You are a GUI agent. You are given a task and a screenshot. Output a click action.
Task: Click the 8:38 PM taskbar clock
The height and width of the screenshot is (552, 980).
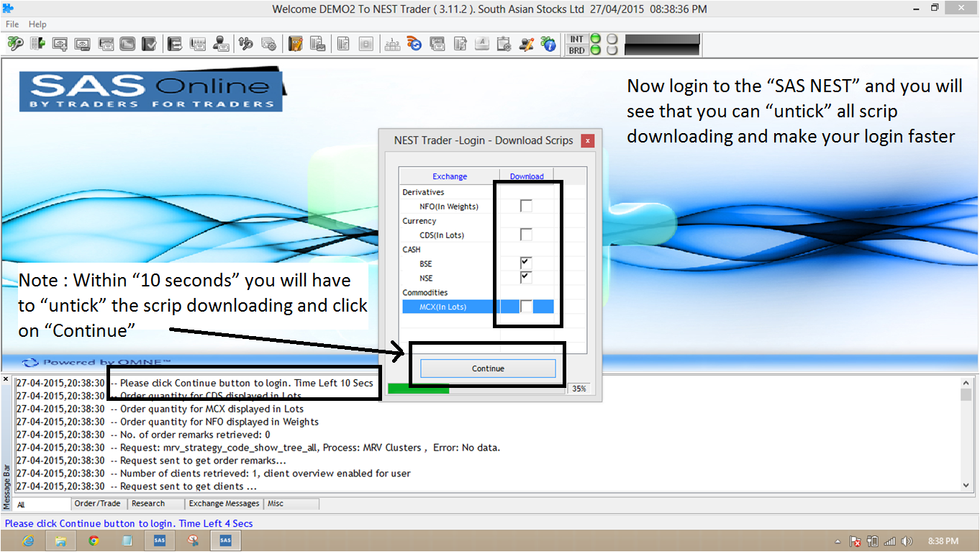(x=943, y=541)
